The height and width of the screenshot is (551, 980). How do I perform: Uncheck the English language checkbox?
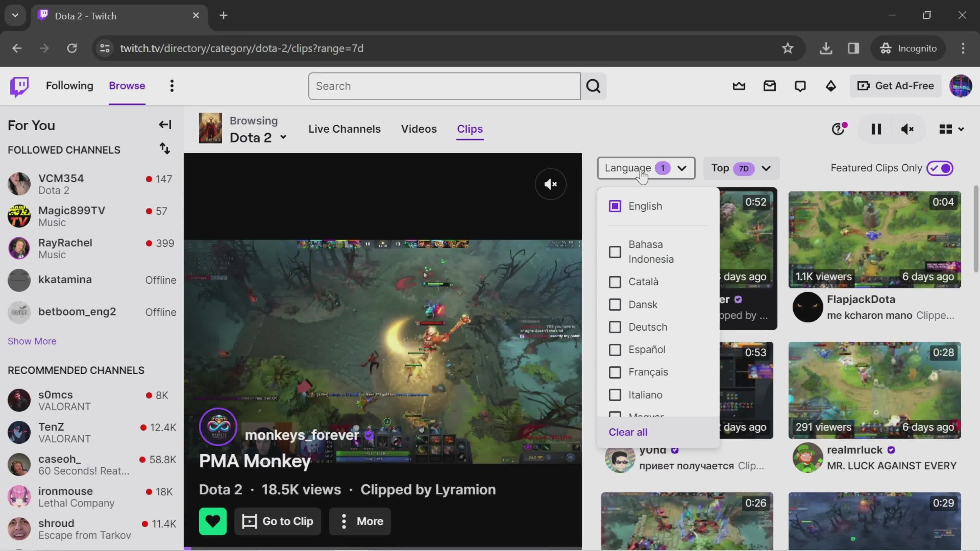point(615,206)
